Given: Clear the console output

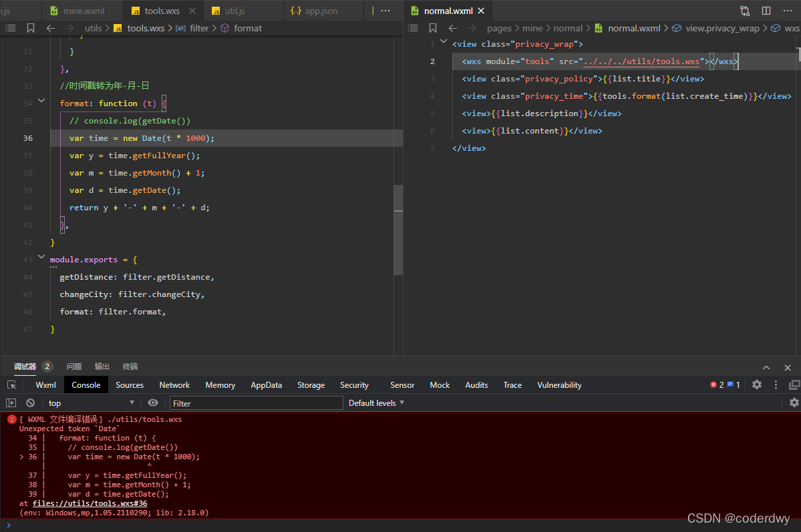Looking at the screenshot, I should pyautogui.click(x=31, y=403).
